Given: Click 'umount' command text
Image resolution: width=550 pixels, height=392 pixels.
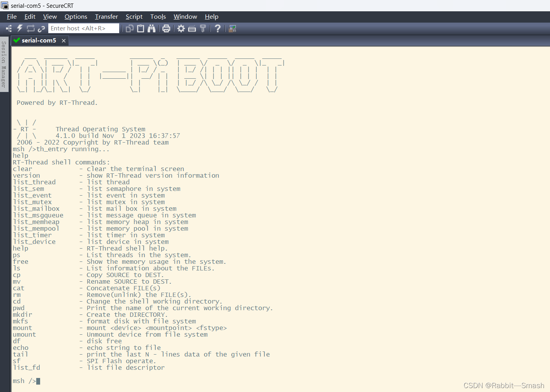Looking at the screenshot, I should coord(24,334).
